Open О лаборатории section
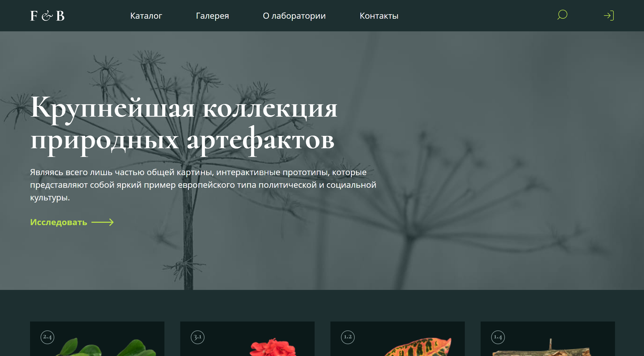The width and height of the screenshot is (644, 356). click(x=294, y=16)
